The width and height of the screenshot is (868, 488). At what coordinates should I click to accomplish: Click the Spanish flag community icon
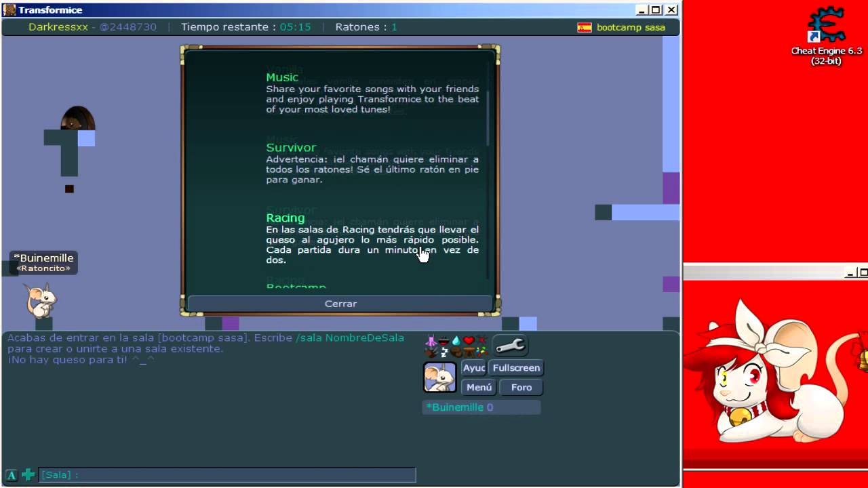tap(584, 27)
